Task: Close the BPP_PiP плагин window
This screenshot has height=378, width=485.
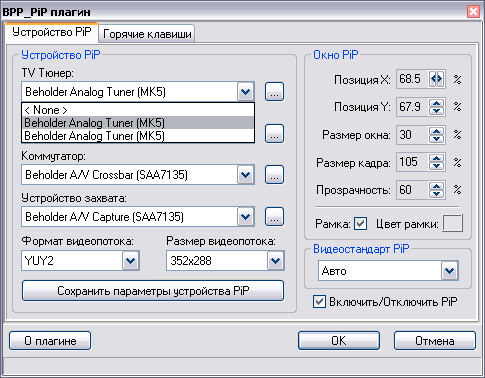Action: coord(473,12)
